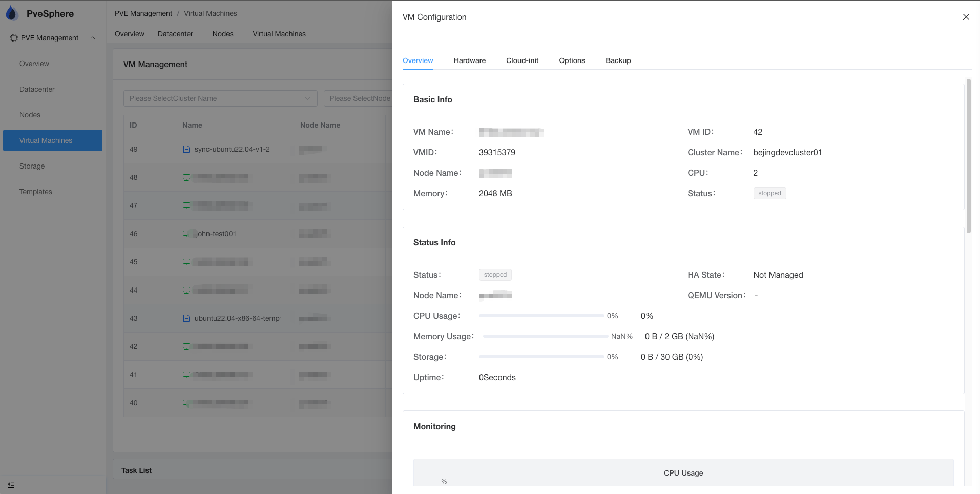Click template icon beside ubuntu22.04-x86-64-temp
This screenshot has width=980, height=494.
(x=186, y=318)
